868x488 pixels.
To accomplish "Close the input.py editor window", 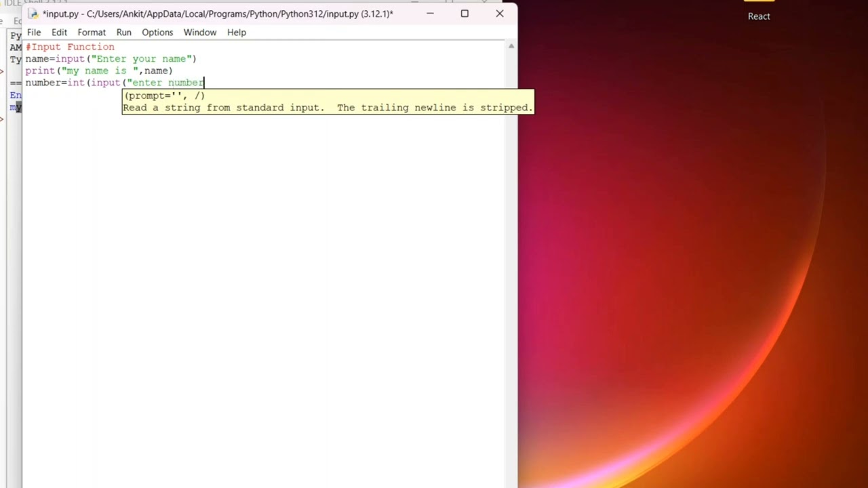I will click(x=500, y=14).
